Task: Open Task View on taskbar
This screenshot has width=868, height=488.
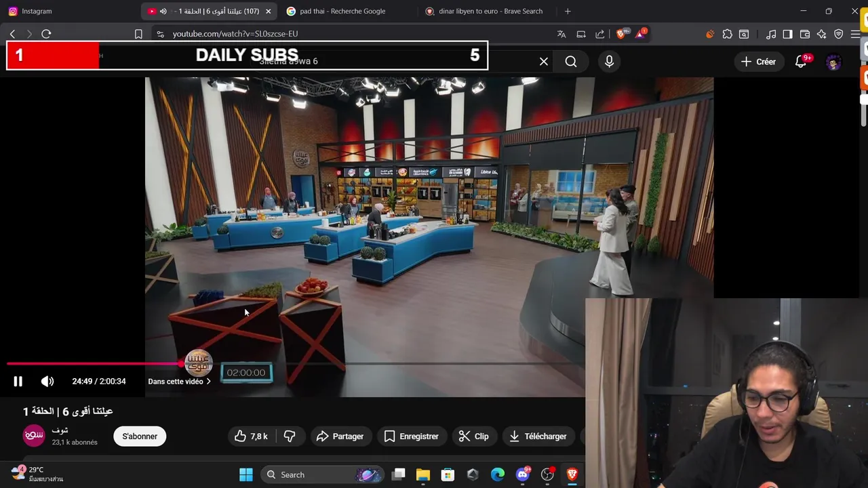Action: coord(399,474)
